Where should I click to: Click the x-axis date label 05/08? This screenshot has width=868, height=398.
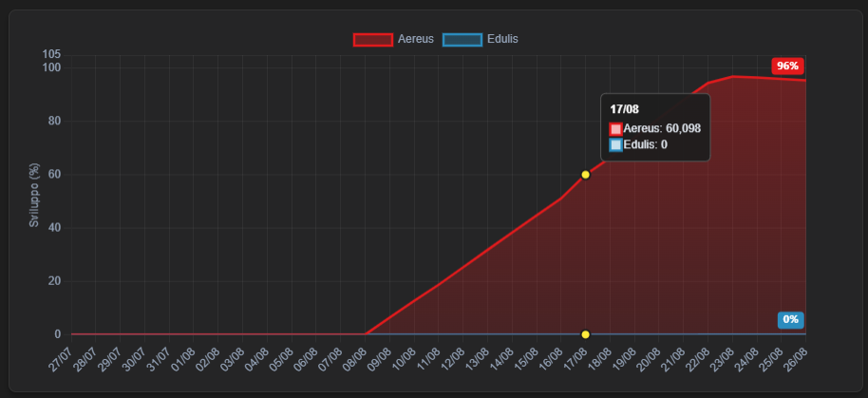[280, 359]
